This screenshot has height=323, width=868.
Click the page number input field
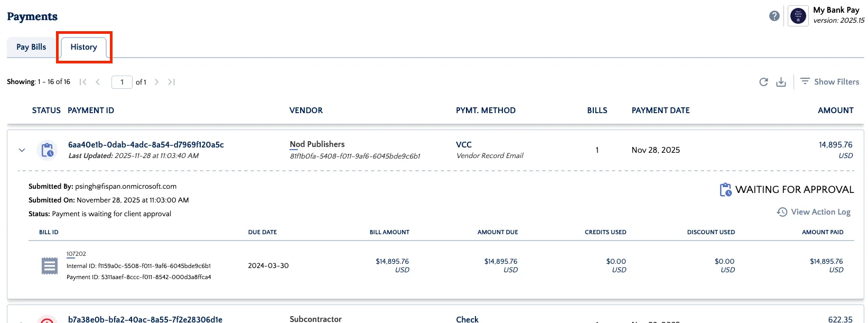point(122,82)
